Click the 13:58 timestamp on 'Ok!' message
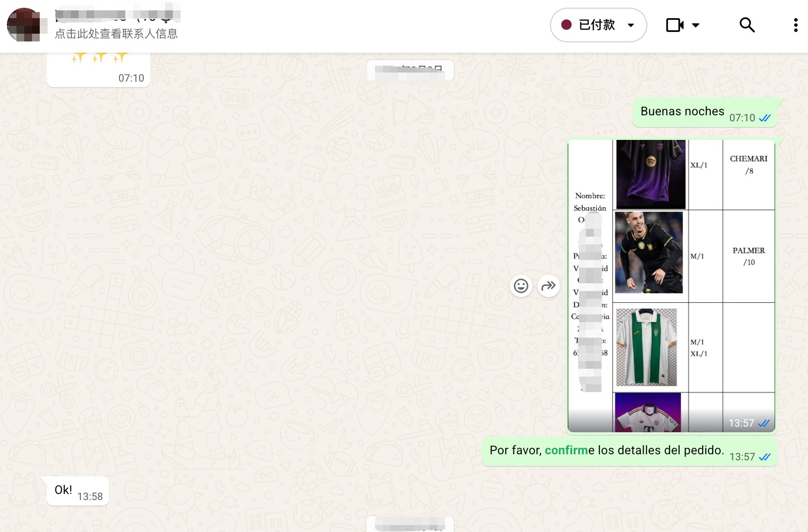Viewport: 808px width, 532px height. point(90,497)
